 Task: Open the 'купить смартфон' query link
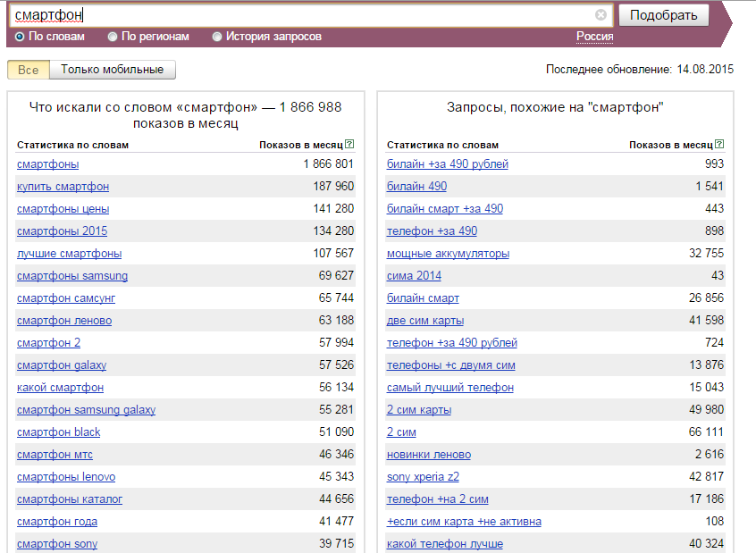[63, 187]
